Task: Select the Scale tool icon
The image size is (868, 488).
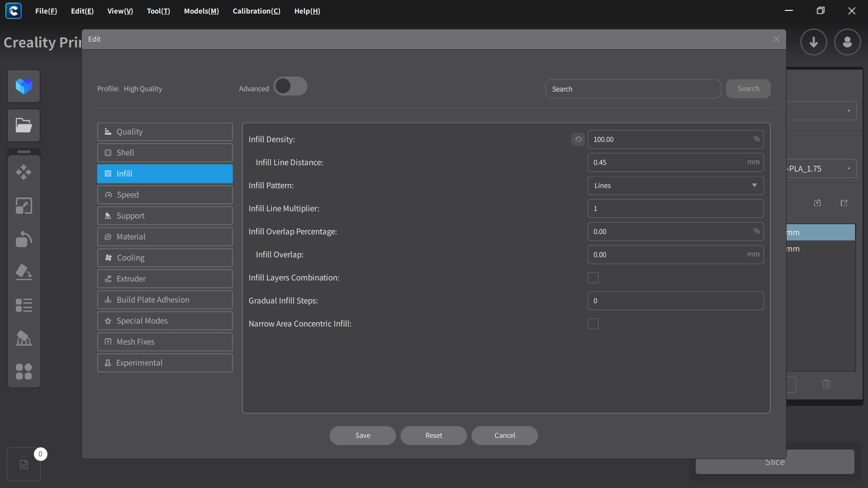Action: point(24,206)
